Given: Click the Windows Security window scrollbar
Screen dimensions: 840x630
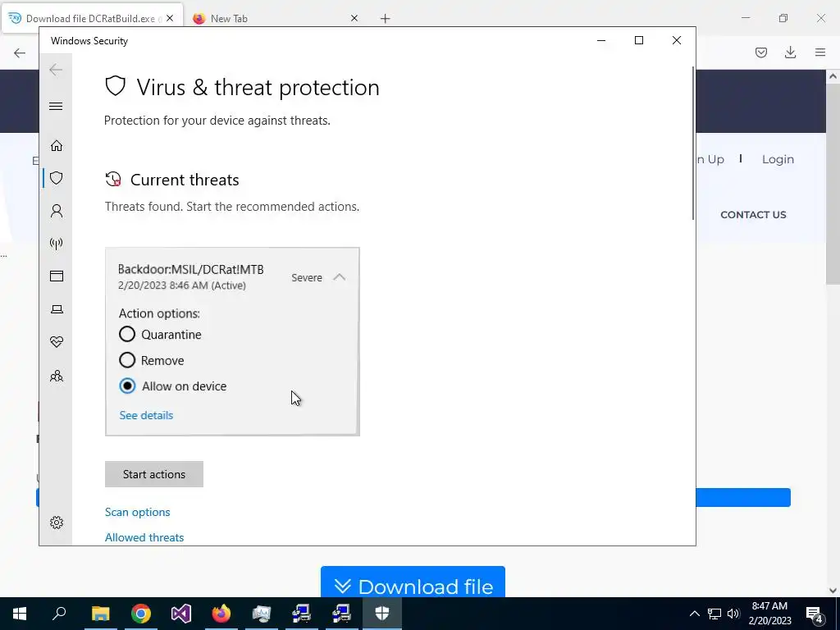Looking at the screenshot, I should tap(693, 144).
